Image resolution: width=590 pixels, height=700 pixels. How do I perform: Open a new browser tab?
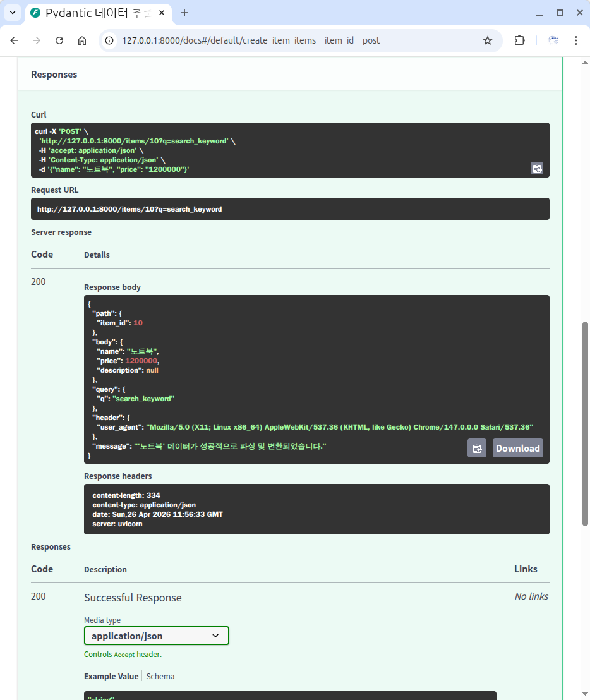pyautogui.click(x=184, y=13)
